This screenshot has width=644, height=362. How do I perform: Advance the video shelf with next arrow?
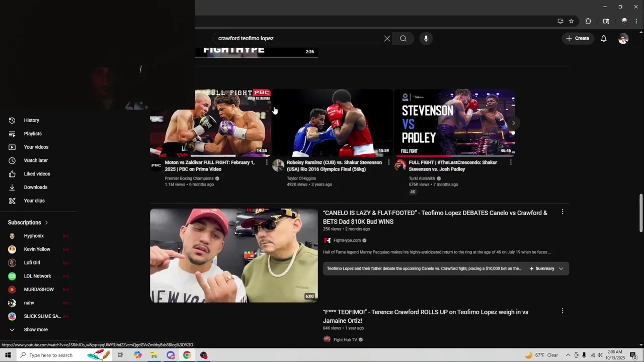tap(513, 123)
